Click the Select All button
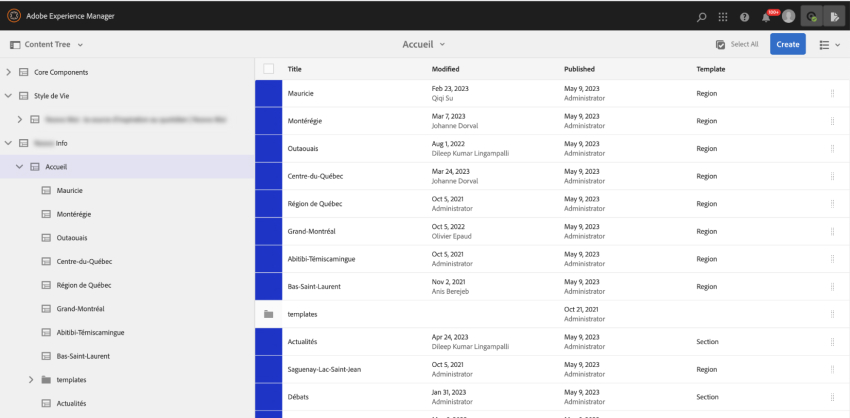Screen dimensions: 850x418 pos(737,44)
